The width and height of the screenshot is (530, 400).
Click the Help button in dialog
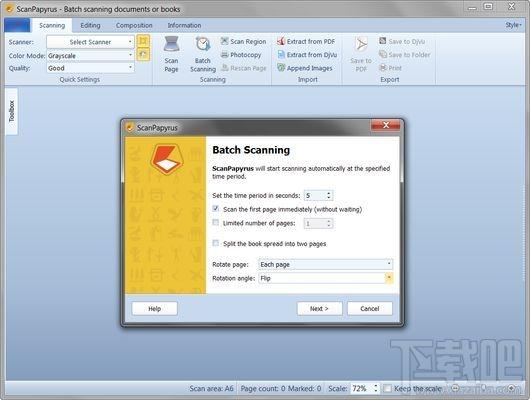point(154,308)
